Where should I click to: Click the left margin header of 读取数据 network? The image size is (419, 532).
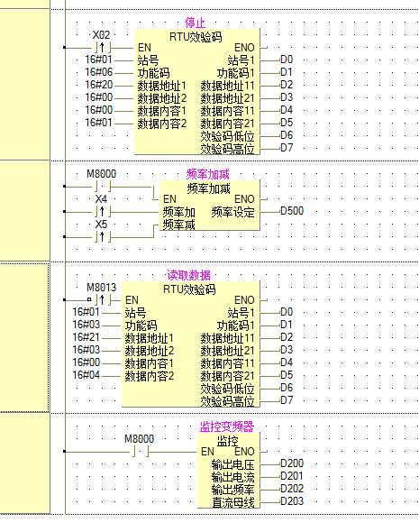24,337
